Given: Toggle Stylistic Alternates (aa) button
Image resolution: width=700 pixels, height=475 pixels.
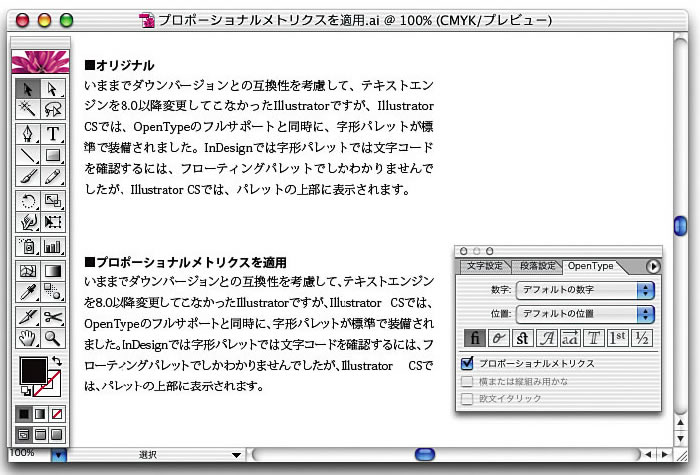Looking at the screenshot, I should 570,338.
